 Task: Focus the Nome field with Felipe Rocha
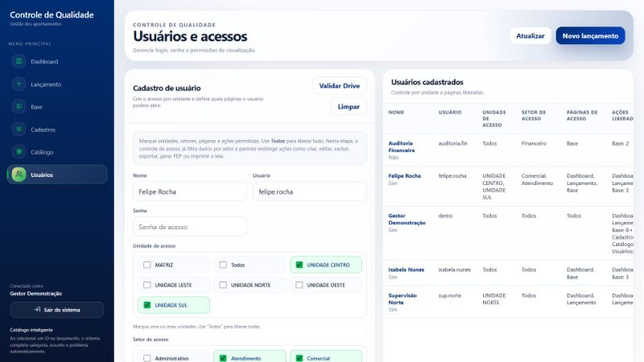pos(190,191)
